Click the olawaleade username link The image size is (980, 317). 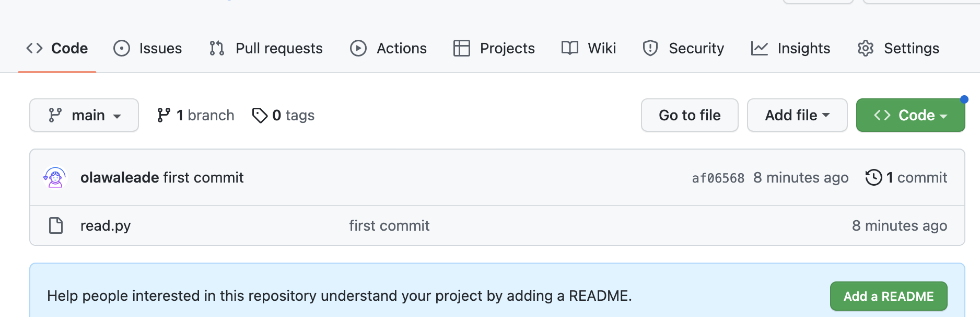coord(120,177)
